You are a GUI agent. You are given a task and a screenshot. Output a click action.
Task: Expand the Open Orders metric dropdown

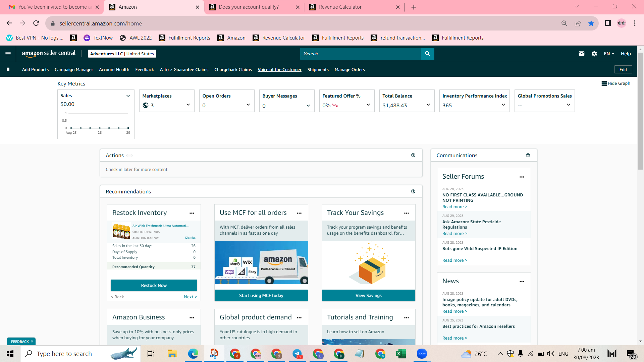click(x=248, y=105)
